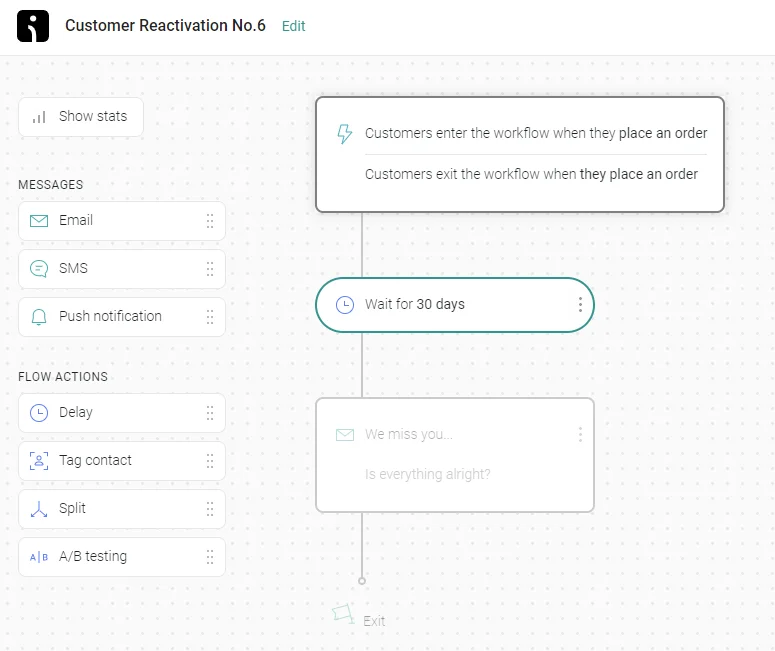The width and height of the screenshot is (775, 651).
Task: Click the connector endpoint circle above Exit
Action: click(x=362, y=581)
